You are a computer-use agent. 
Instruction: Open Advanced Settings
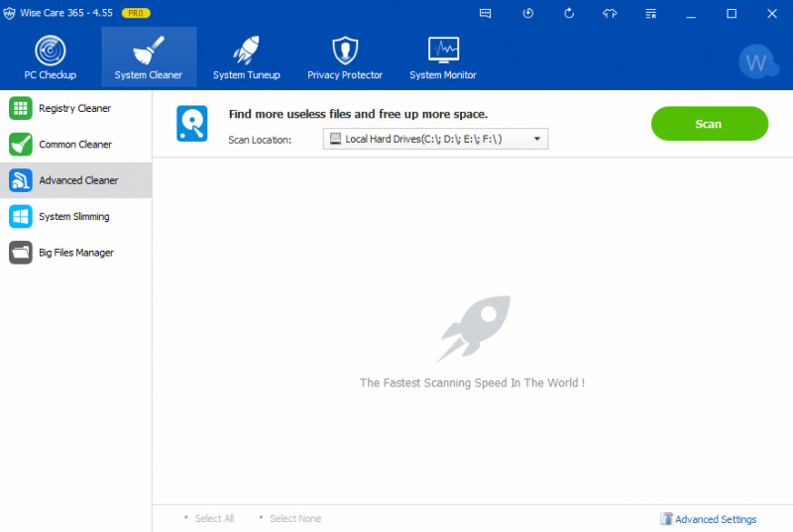pos(716,519)
